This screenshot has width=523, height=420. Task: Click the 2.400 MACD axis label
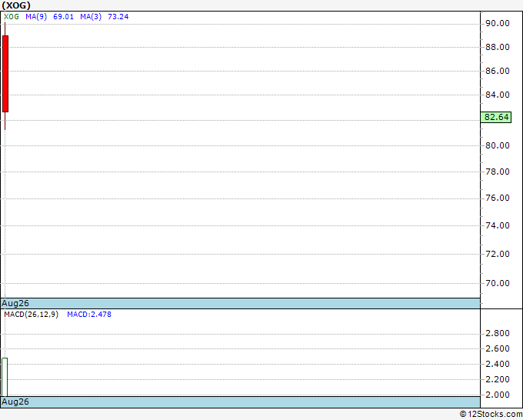pyautogui.click(x=498, y=364)
